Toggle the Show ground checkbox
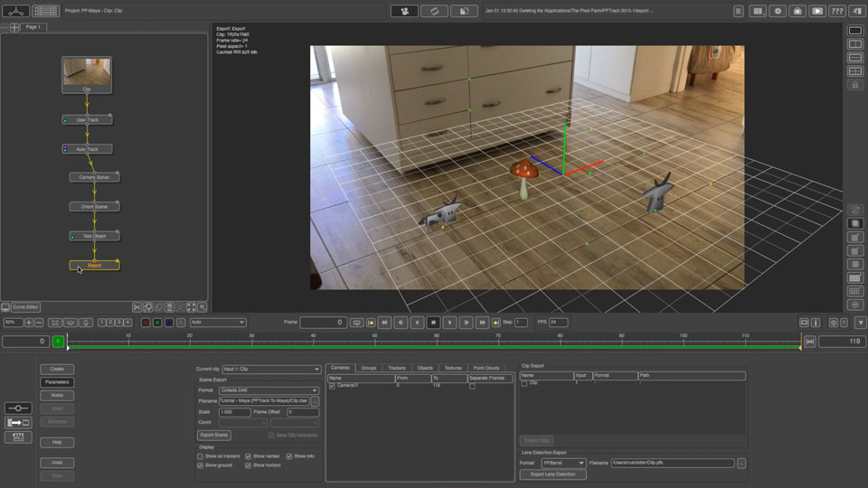The height and width of the screenshot is (488, 868). point(200,465)
